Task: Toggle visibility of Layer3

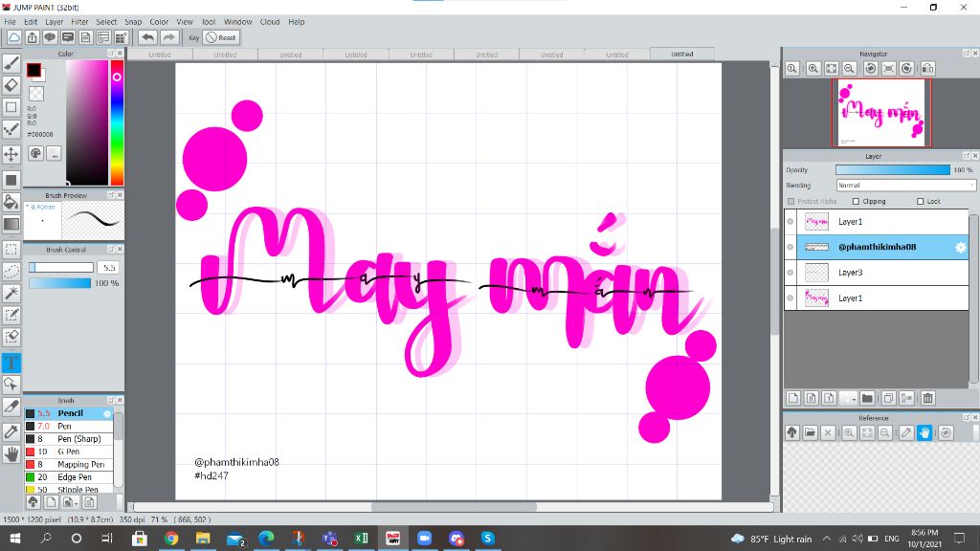Action: (x=791, y=273)
